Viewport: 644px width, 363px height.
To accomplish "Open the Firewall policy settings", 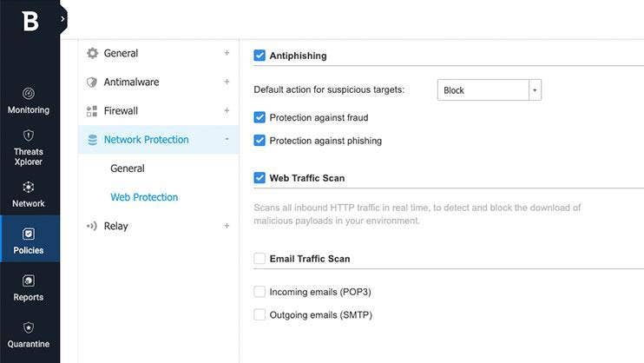I will click(x=121, y=111).
